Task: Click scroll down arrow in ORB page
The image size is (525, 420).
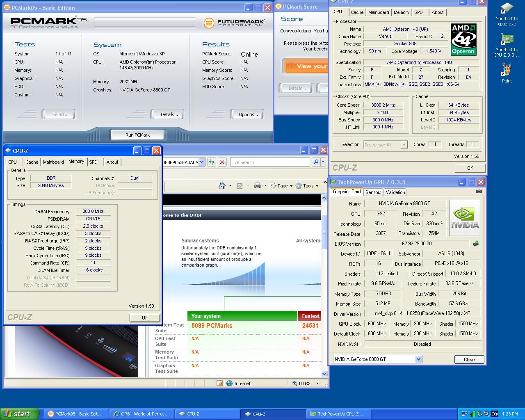Action: (324, 374)
